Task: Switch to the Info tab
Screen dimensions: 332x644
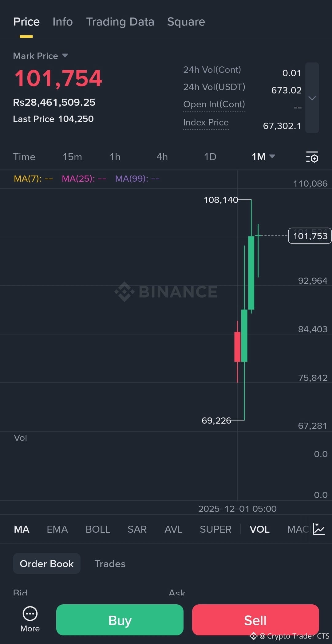Action: [x=63, y=22]
